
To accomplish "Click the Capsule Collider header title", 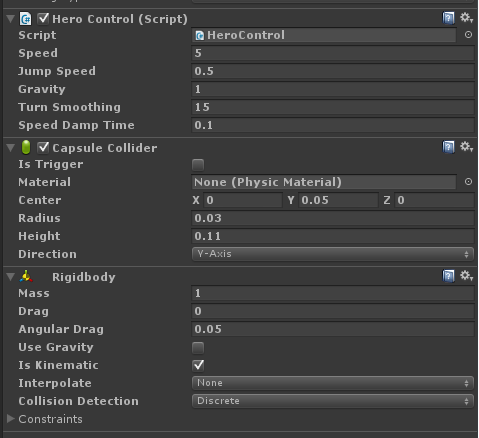I will pyautogui.click(x=105, y=148).
